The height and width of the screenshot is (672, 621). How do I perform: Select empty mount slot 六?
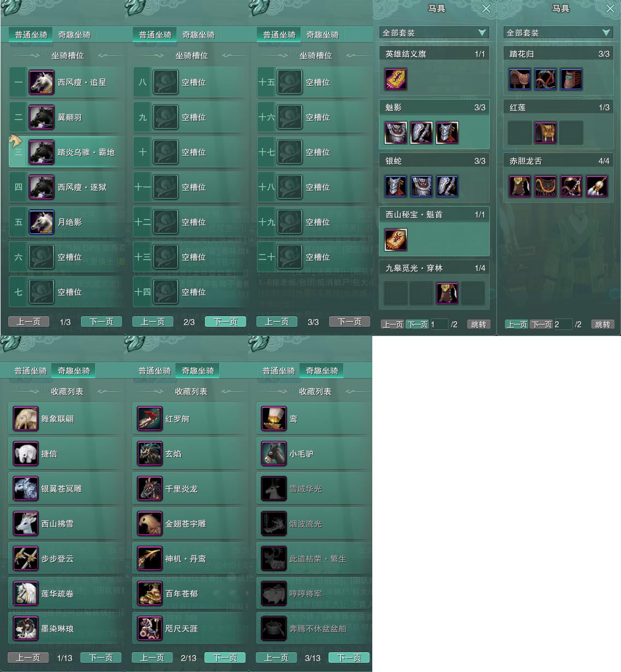tap(66, 257)
